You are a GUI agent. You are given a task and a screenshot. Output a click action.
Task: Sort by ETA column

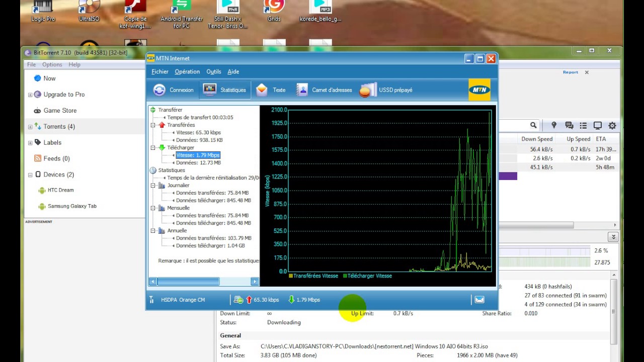point(601,139)
